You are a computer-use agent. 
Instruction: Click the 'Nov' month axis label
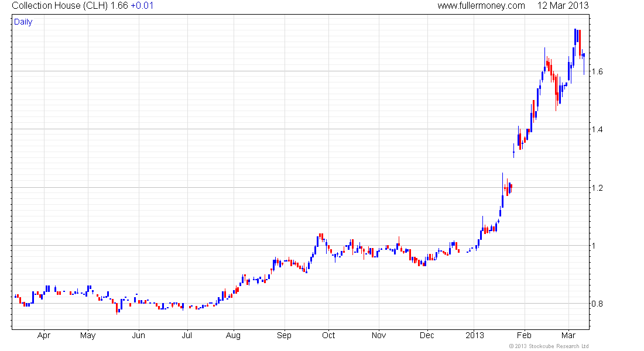tap(379, 335)
